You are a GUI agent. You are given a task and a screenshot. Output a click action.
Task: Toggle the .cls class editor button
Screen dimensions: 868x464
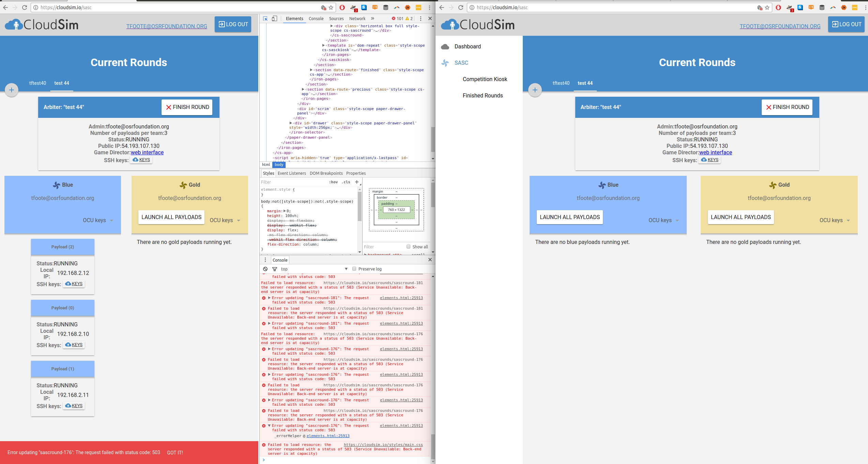[x=346, y=182]
